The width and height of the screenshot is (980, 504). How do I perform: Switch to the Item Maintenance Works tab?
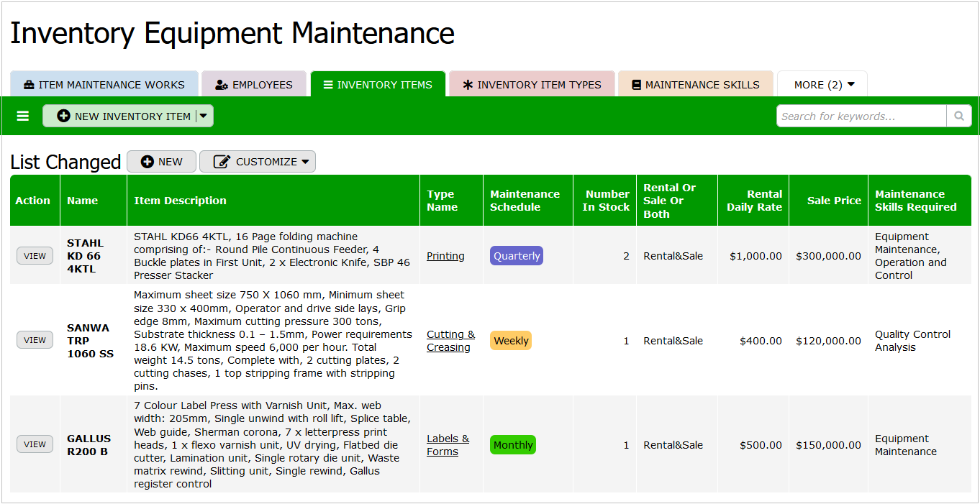point(104,84)
